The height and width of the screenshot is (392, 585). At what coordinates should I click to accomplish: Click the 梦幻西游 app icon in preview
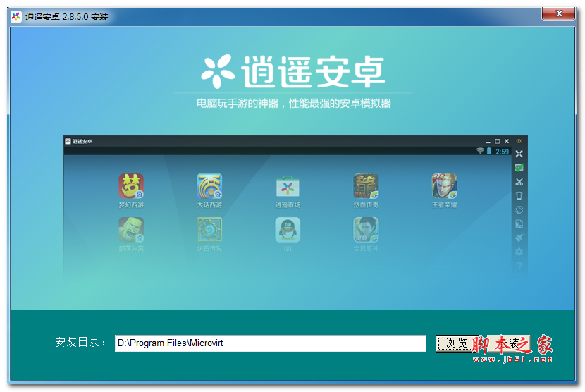coord(131,186)
